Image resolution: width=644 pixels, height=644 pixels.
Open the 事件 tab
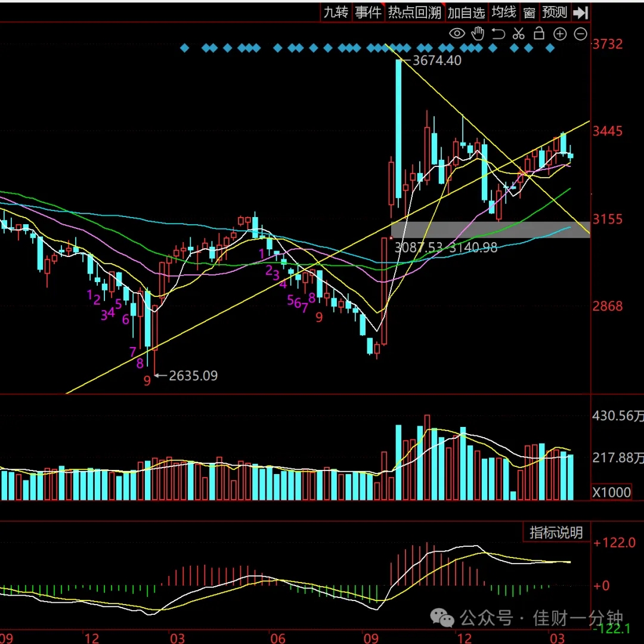tap(368, 13)
